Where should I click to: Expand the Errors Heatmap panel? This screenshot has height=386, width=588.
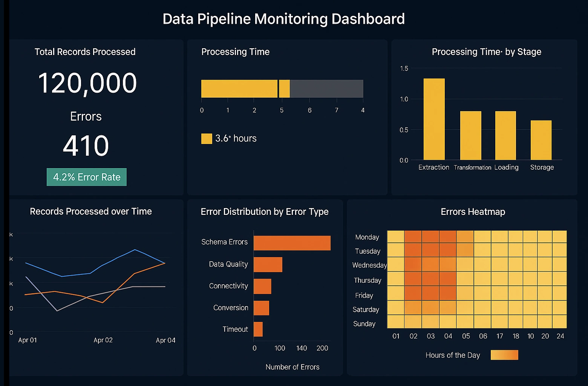tap(473, 212)
